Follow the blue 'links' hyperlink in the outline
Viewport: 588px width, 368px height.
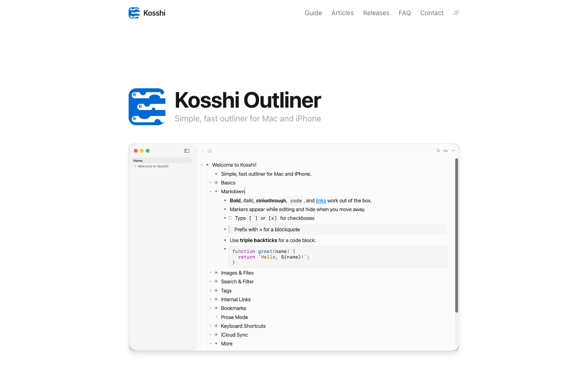point(321,201)
